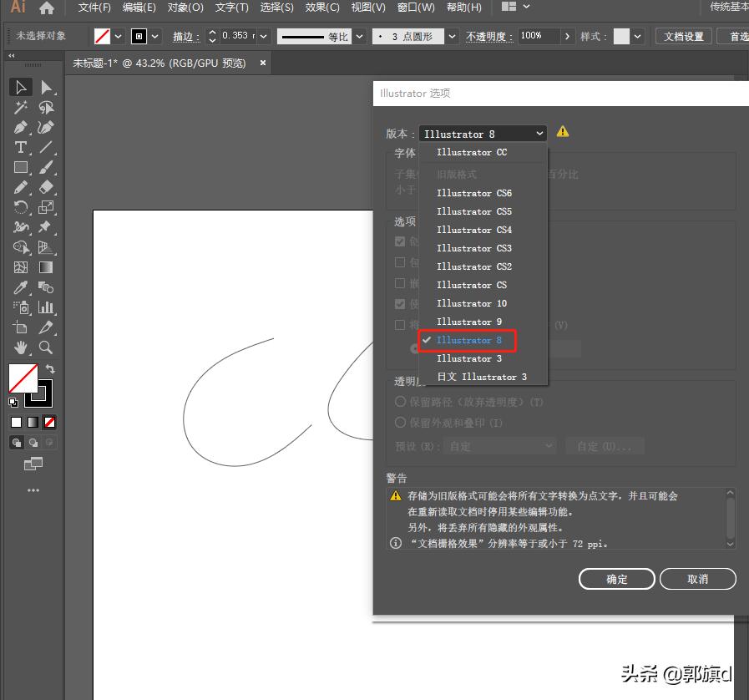This screenshot has height=700, width=749.
Task: Select the Hand tool
Action: click(21, 347)
